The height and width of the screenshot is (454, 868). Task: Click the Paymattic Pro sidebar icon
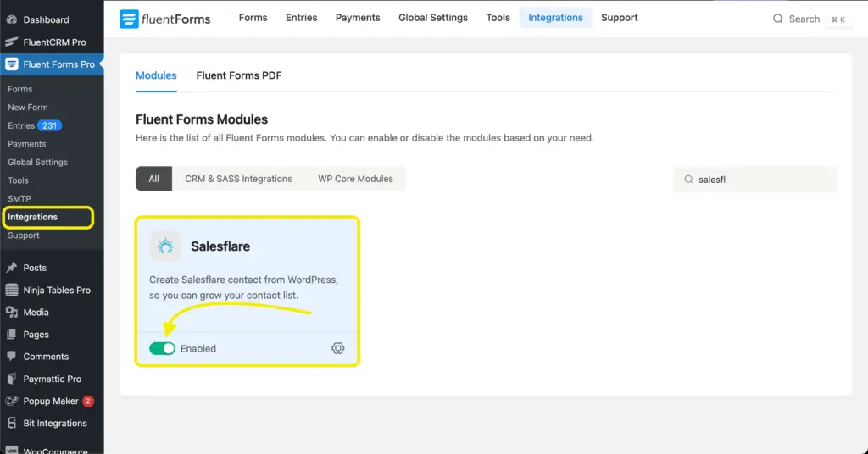12,379
